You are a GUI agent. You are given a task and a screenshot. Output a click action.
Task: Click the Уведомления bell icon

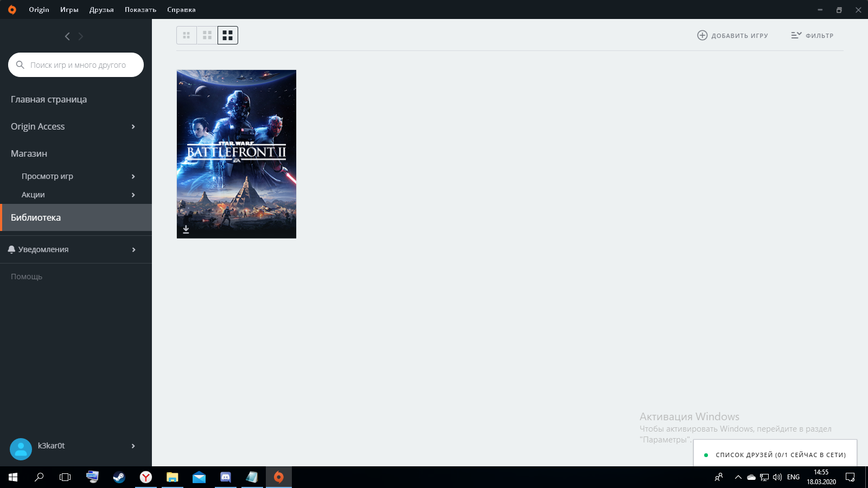click(x=11, y=249)
